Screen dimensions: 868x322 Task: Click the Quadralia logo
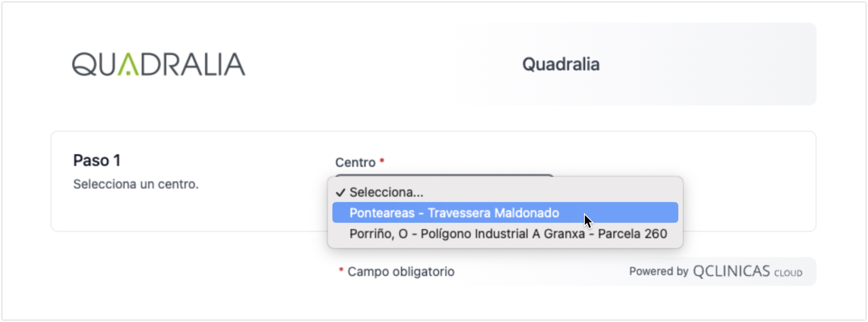pyautogui.click(x=158, y=64)
